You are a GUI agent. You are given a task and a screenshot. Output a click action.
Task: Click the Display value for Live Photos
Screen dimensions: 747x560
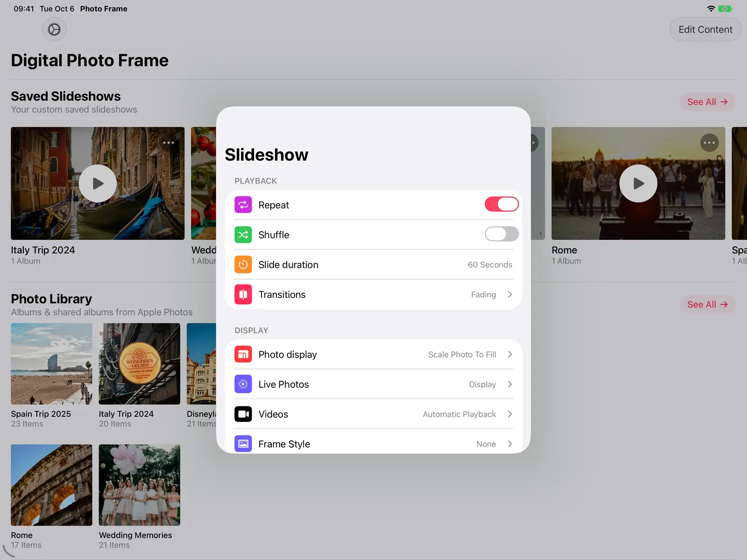(482, 384)
